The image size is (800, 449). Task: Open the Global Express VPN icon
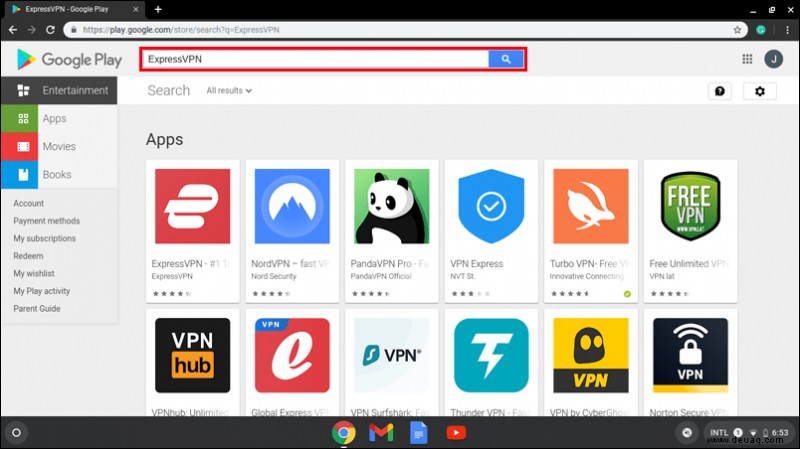[x=292, y=355]
